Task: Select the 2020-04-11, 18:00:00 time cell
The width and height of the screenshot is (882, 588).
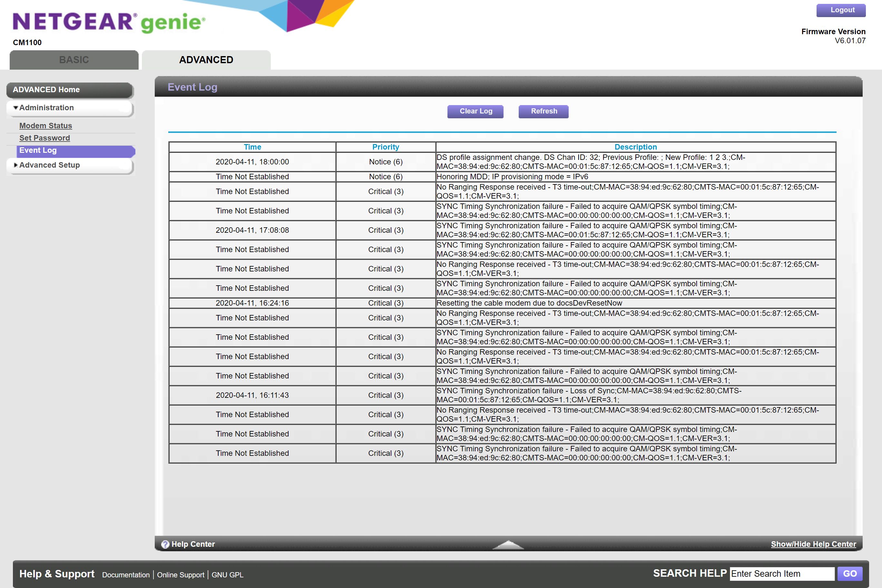Action: (252, 162)
